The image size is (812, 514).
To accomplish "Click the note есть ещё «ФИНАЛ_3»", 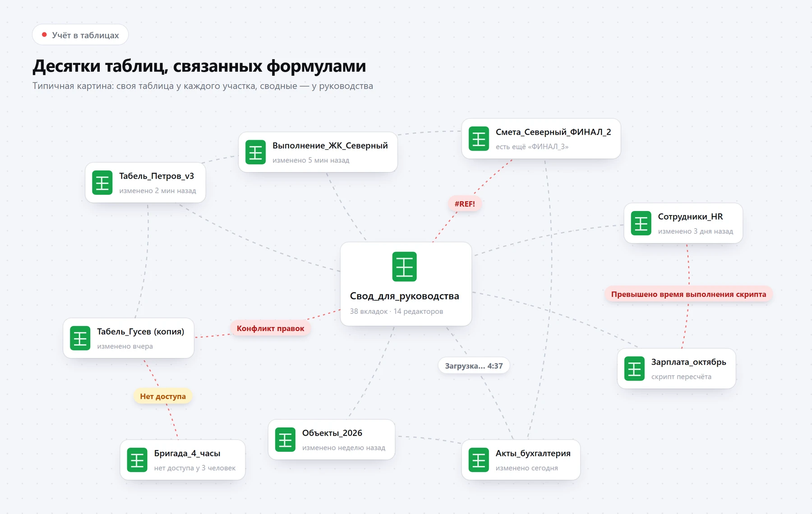I will 532,147.
